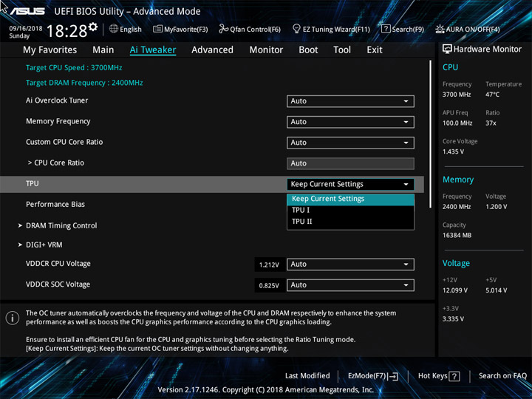532x399 pixels.
Task: Go to the Exit tab
Action: point(375,50)
